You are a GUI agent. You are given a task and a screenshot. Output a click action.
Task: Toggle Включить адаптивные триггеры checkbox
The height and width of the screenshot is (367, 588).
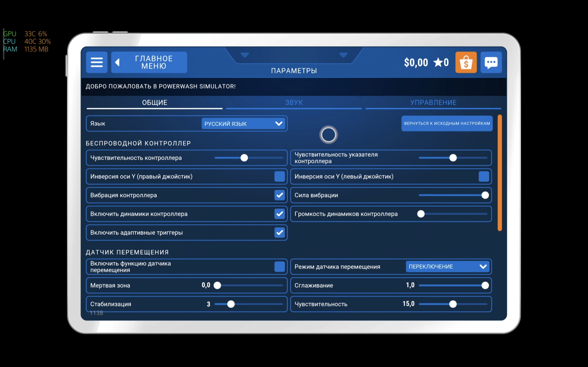click(280, 232)
